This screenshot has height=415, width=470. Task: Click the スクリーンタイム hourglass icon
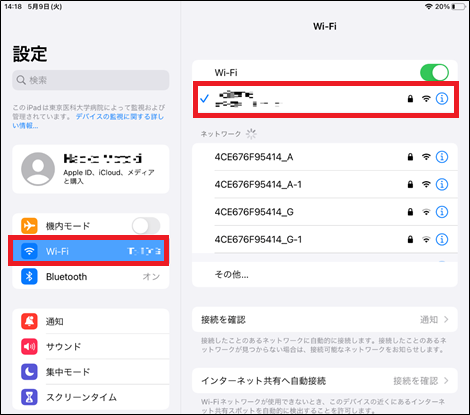[29, 397]
